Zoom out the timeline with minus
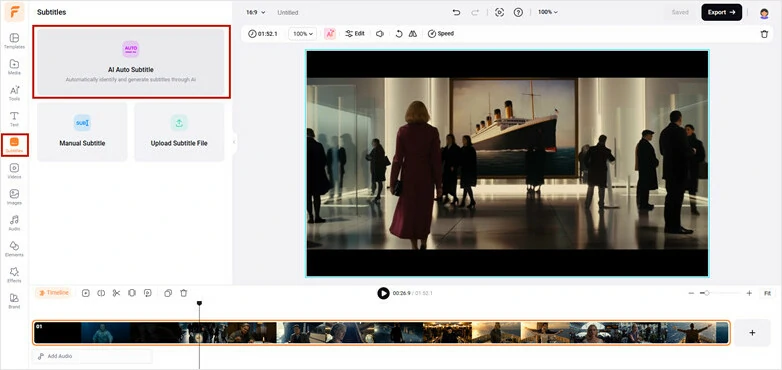This screenshot has height=370, width=782. pos(691,293)
